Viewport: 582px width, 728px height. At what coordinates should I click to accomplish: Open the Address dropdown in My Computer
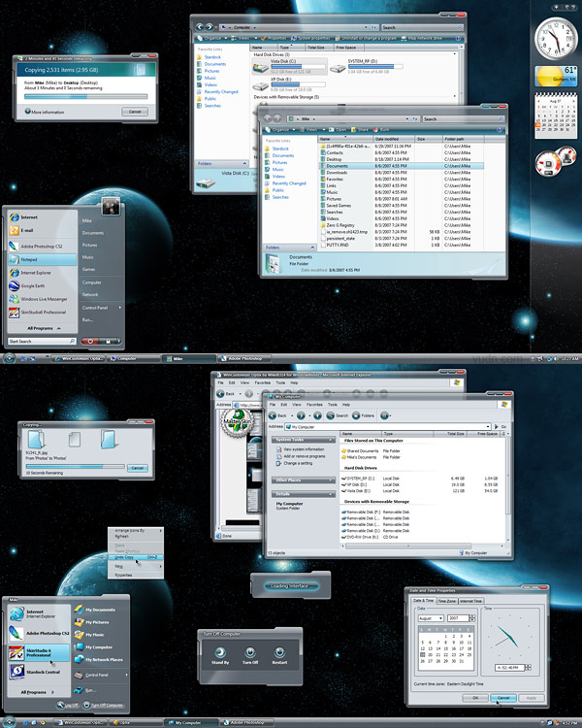[x=488, y=426]
